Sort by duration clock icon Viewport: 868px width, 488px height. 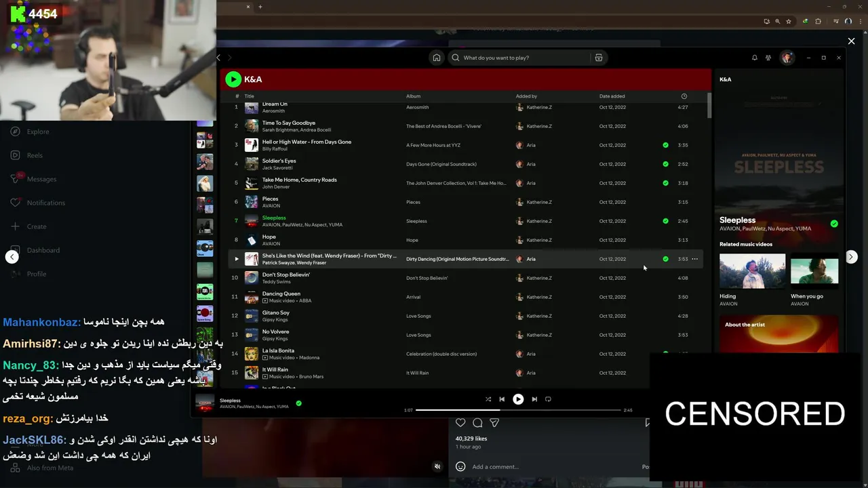684,96
